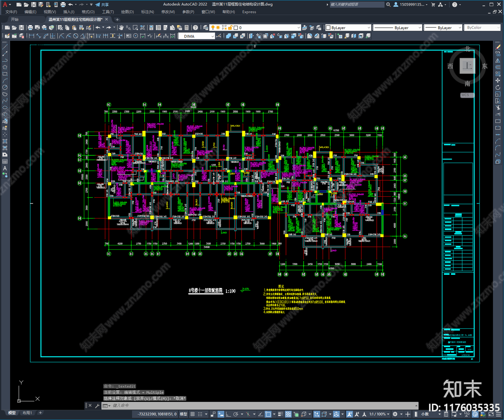
Task: Toggle Lineweight display in status bar
Action: [x=280, y=414]
